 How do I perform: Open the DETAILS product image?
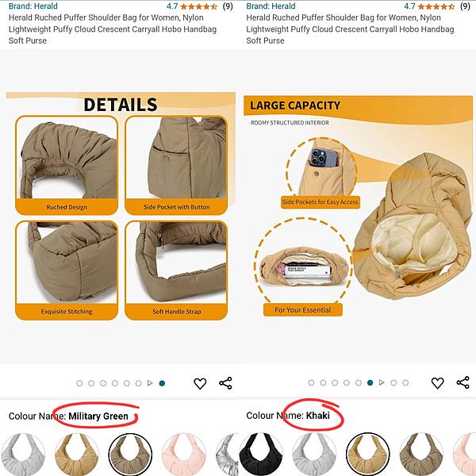tap(121, 206)
